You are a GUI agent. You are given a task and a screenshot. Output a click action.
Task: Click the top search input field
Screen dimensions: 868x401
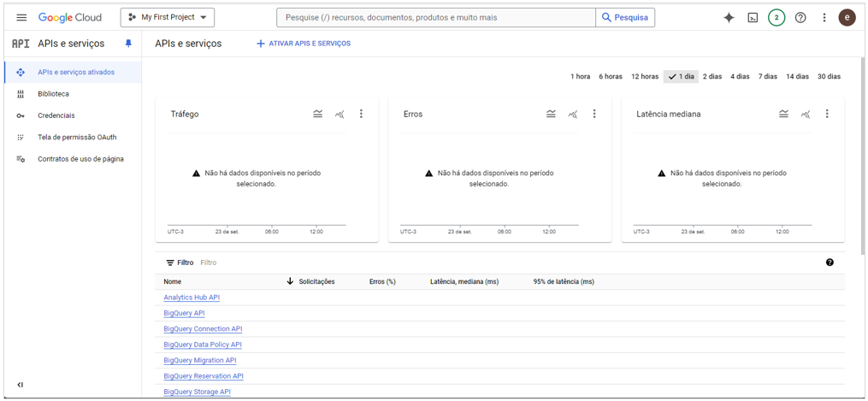pyautogui.click(x=436, y=17)
